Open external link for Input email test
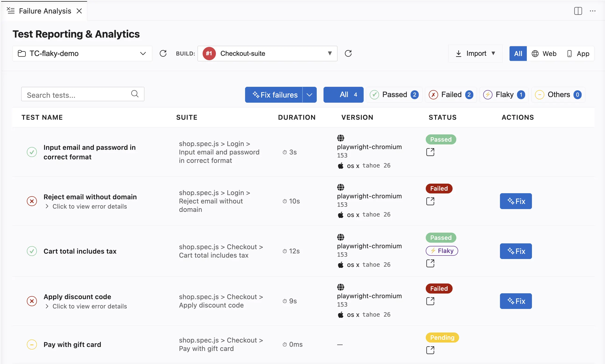605x364 pixels. (430, 152)
